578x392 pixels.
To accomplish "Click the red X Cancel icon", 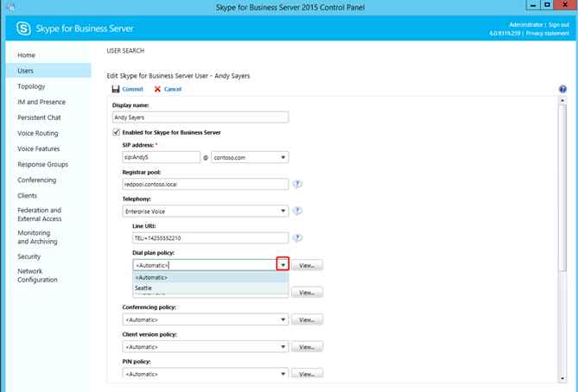I will pos(157,89).
